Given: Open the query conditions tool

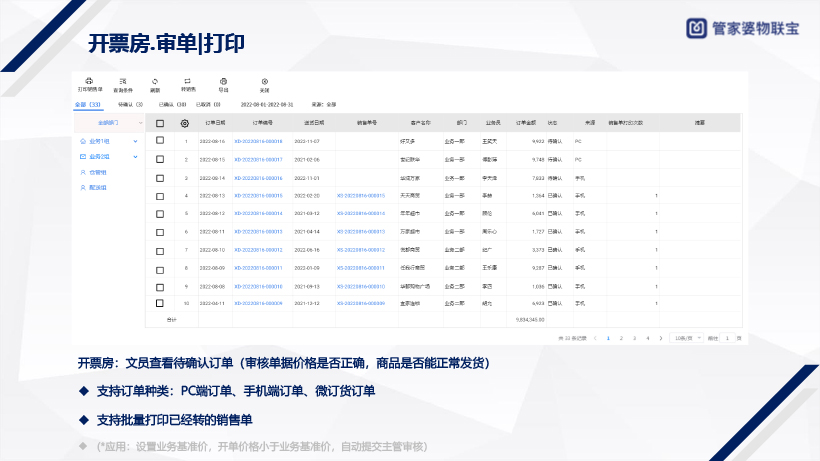Looking at the screenshot, I should (123, 81).
